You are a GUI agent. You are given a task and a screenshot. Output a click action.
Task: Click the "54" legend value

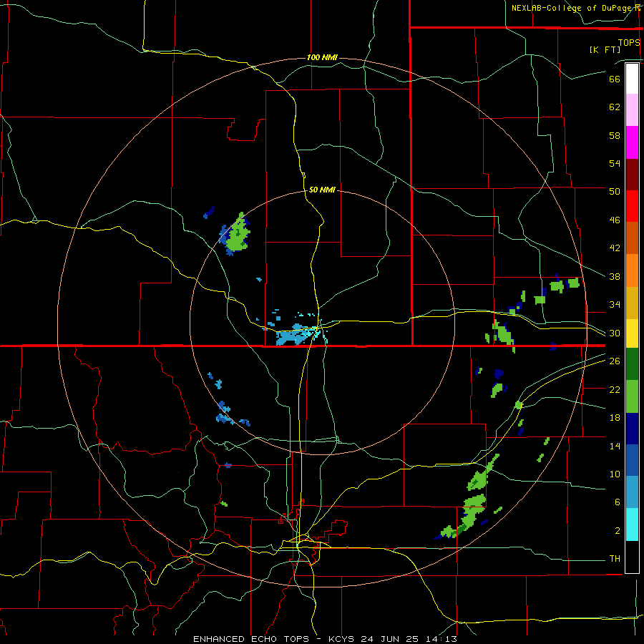coord(615,163)
